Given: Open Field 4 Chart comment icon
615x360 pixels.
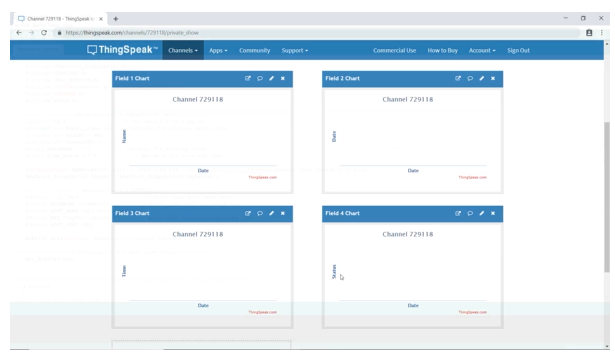Looking at the screenshot, I should [x=470, y=213].
